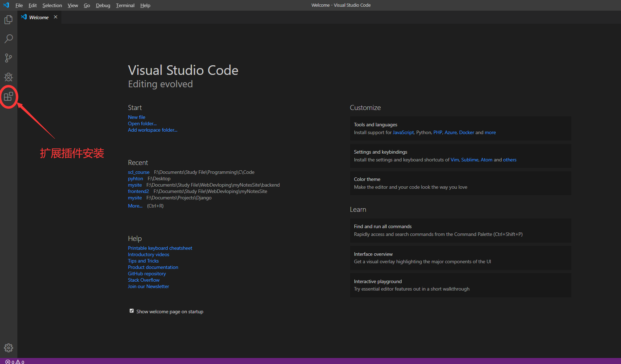Open the Edit menu
This screenshot has width=621, height=364.
[x=33, y=5]
